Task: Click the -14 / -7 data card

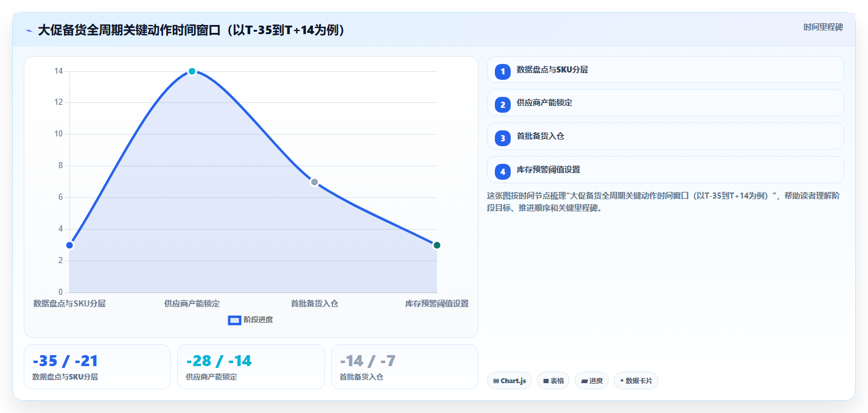Action: (405, 367)
